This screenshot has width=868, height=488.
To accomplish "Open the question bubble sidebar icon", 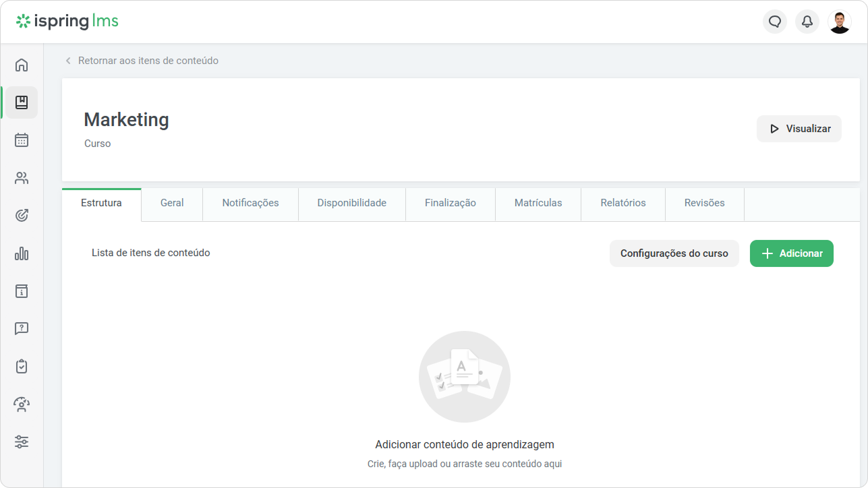I will 22,329.
